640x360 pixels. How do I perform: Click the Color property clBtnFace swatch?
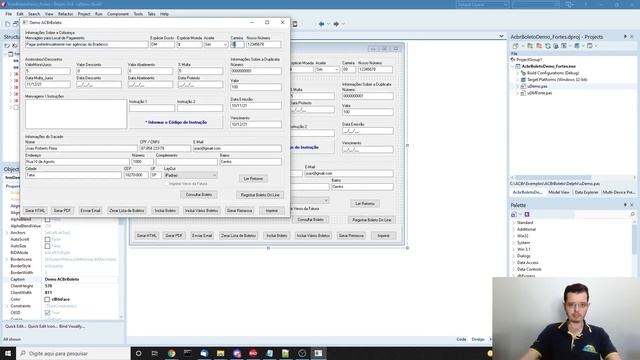click(x=47, y=300)
